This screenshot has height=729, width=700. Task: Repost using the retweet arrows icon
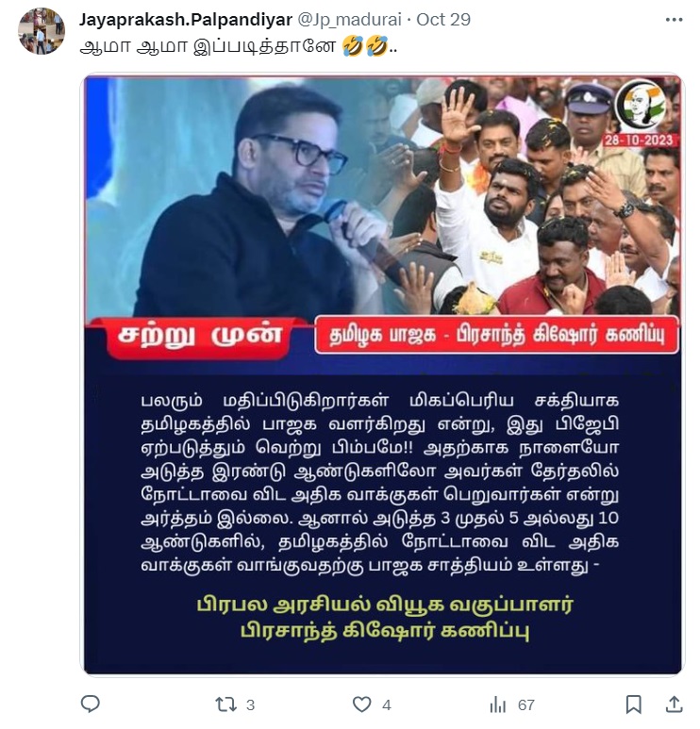coord(226,704)
